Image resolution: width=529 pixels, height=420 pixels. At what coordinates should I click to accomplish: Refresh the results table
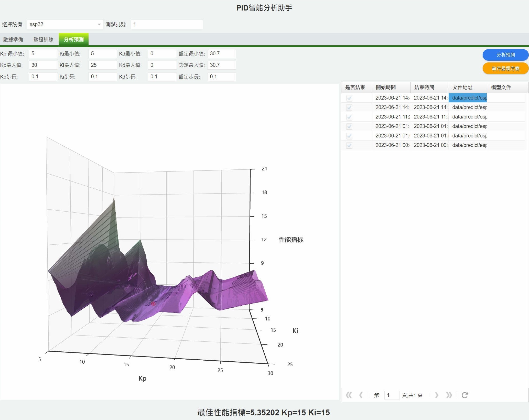coord(465,395)
